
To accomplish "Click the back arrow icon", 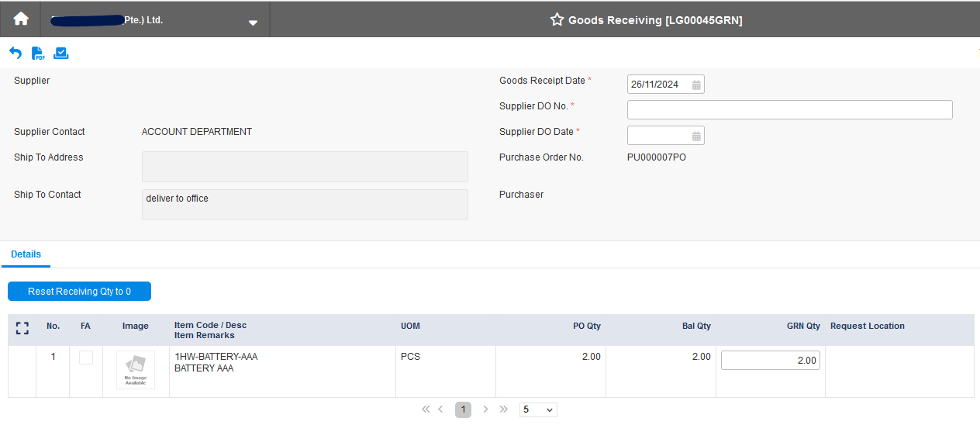I will (x=16, y=53).
